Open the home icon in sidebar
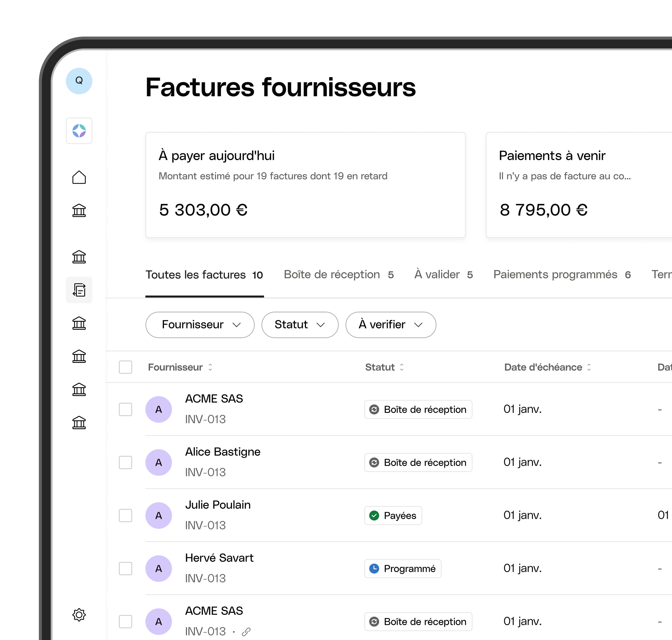 point(79,177)
